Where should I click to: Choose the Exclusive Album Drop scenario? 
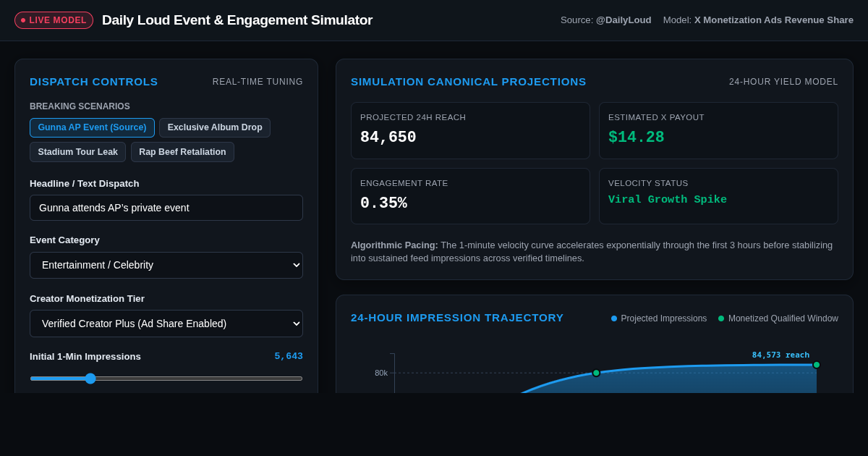pyautogui.click(x=215, y=127)
